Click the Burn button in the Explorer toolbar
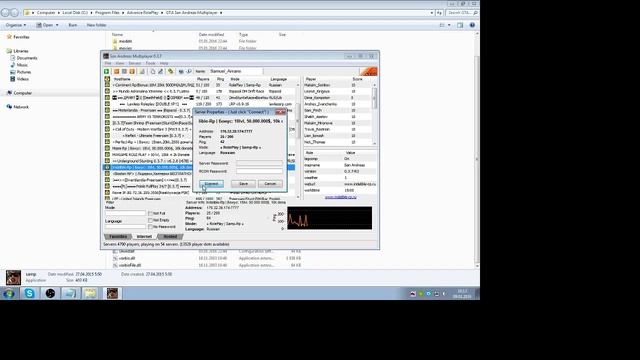This screenshot has height=360, width=640. tap(73, 25)
